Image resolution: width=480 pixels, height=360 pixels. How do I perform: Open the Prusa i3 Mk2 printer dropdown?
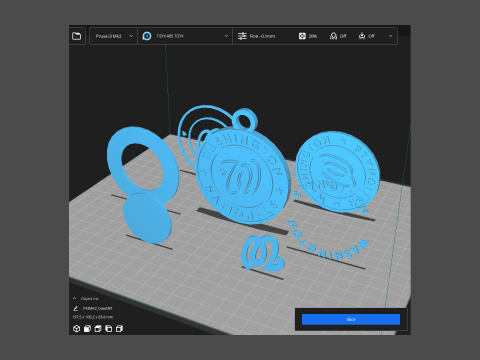(x=114, y=36)
